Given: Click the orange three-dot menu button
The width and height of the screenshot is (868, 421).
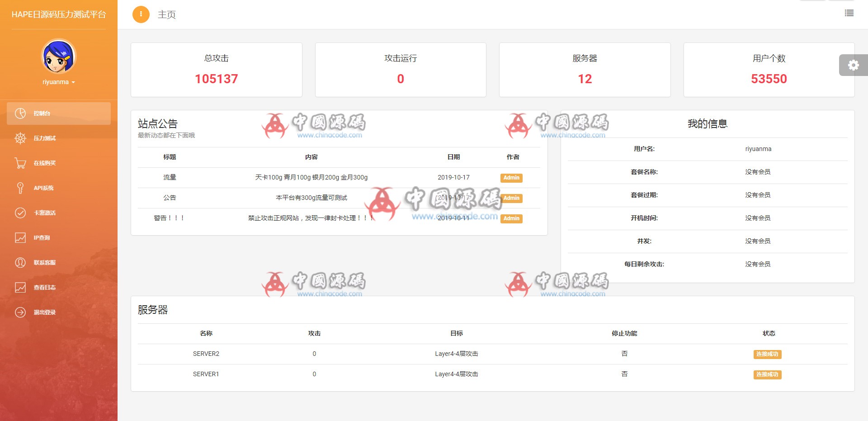Looking at the screenshot, I should [x=141, y=14].
